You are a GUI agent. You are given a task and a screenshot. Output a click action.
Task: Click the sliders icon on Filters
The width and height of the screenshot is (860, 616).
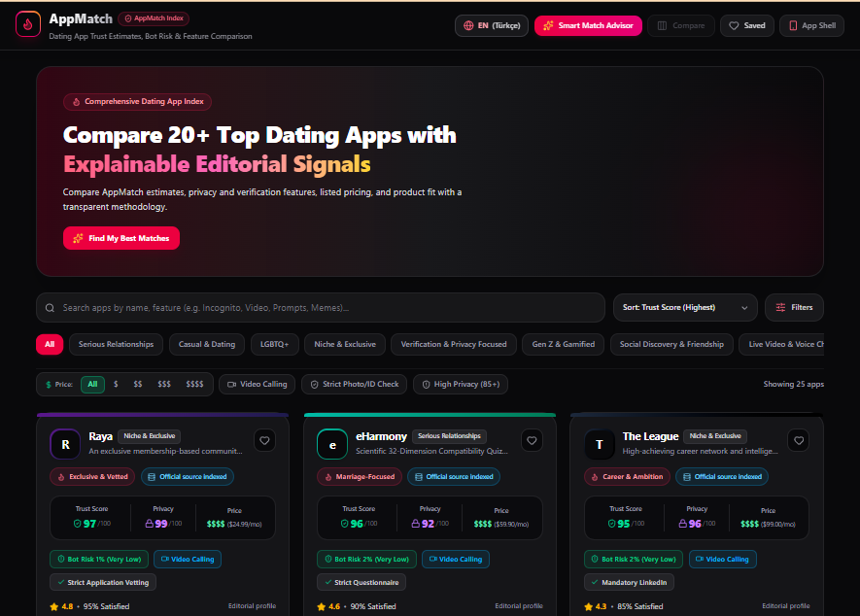tap(780, 308)
